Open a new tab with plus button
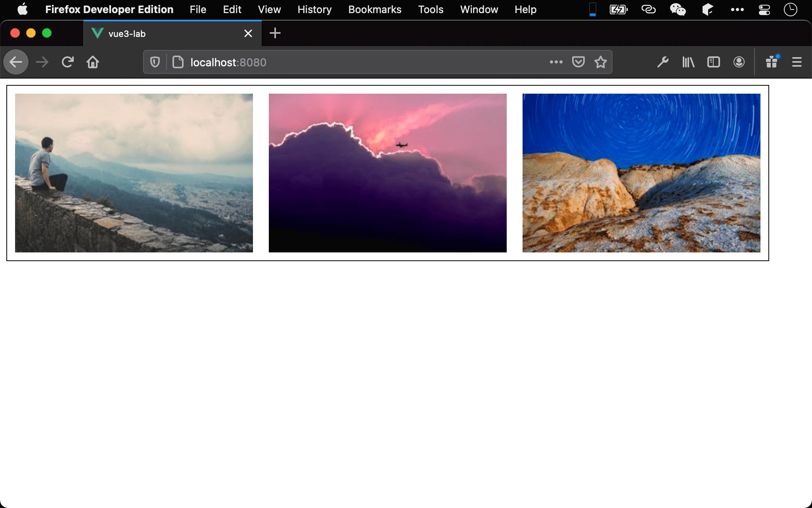The width and height of the screenshot is (812, 508). click(275, 33)
